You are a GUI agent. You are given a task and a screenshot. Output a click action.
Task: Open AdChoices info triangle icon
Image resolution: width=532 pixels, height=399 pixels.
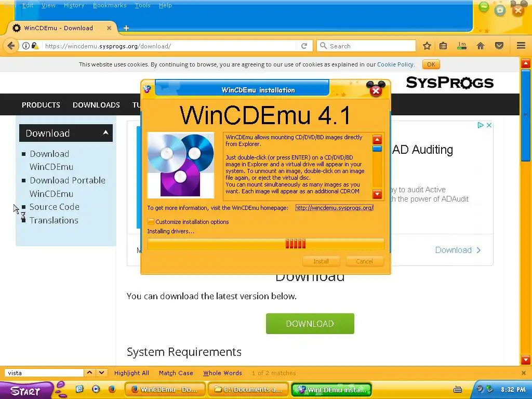[481, 125]
